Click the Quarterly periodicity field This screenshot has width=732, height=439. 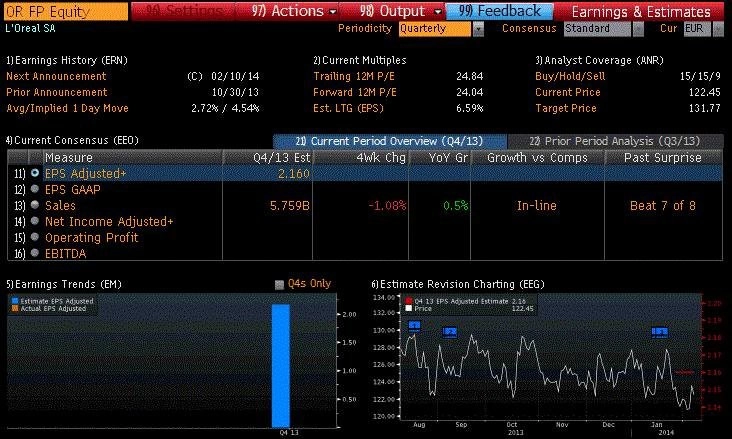click(x=436, y=29)
